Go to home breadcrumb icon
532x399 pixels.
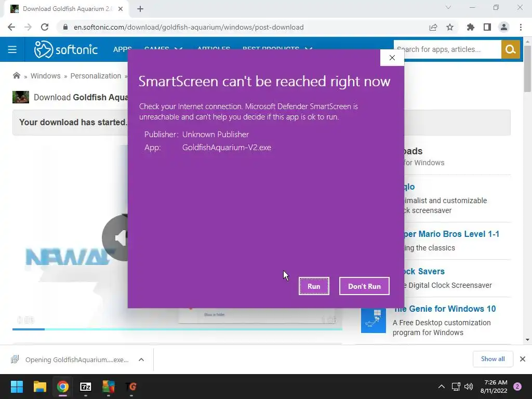click(16, 76)
